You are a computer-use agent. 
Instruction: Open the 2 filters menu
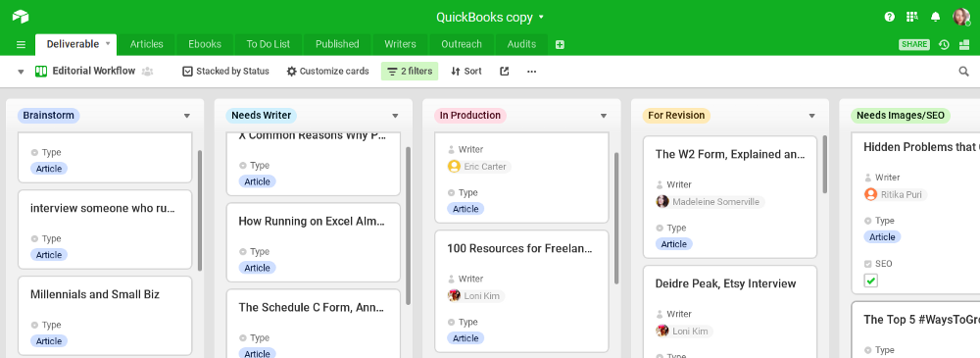(x=410, y=72)
